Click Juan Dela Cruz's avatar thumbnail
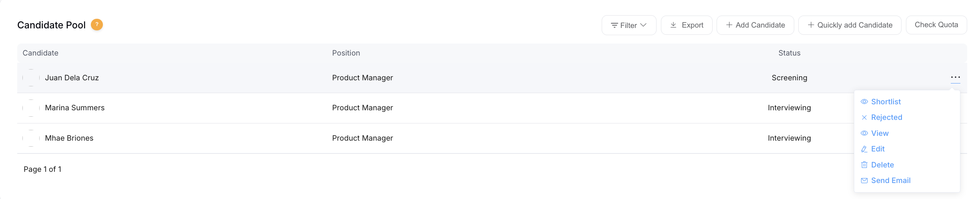Image resolution: width=980 pixels, height=199 pixels. pyautogui.click(x=31, y=78)
